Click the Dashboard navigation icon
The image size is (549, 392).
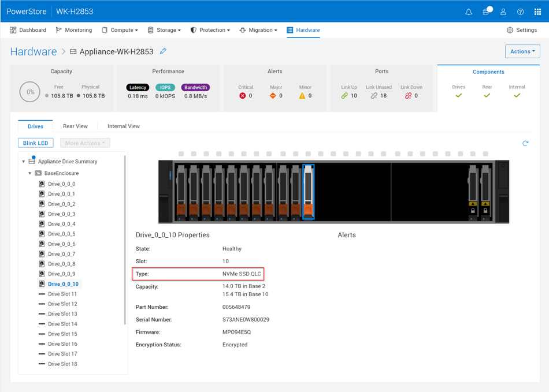tap(11, 29)
